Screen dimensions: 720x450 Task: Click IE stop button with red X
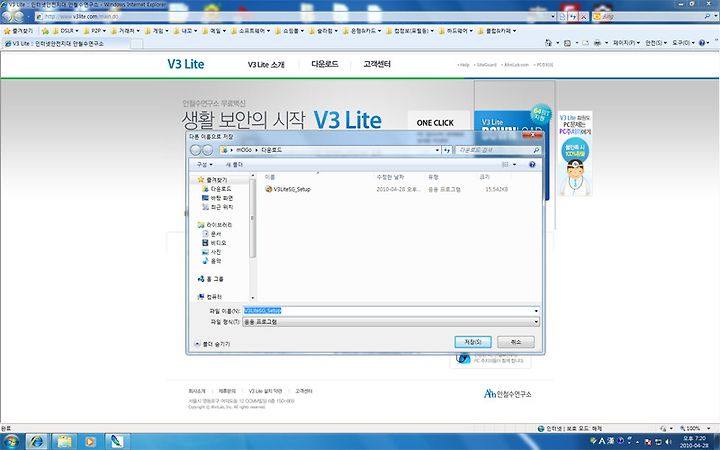tap(584, 17)
